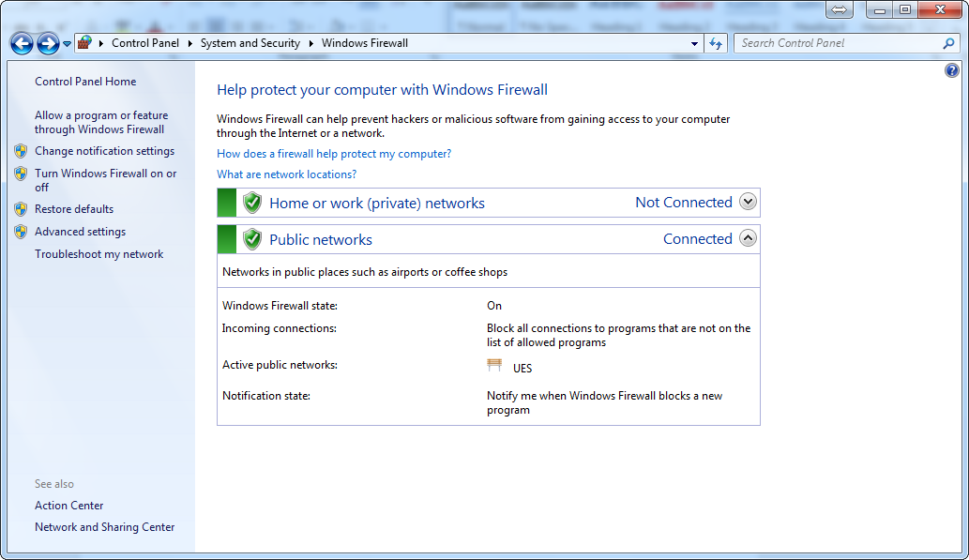The height and width of the screenshot is (560, 969).
Task: Click the Back navigation arrow
Action: pos(22,43)
